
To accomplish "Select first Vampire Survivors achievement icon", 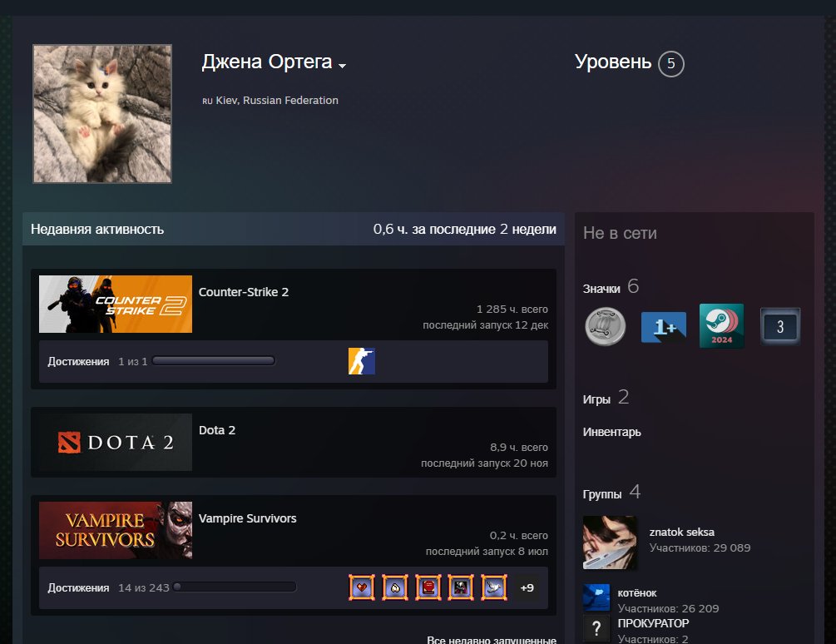I will (x=362, y=587).
